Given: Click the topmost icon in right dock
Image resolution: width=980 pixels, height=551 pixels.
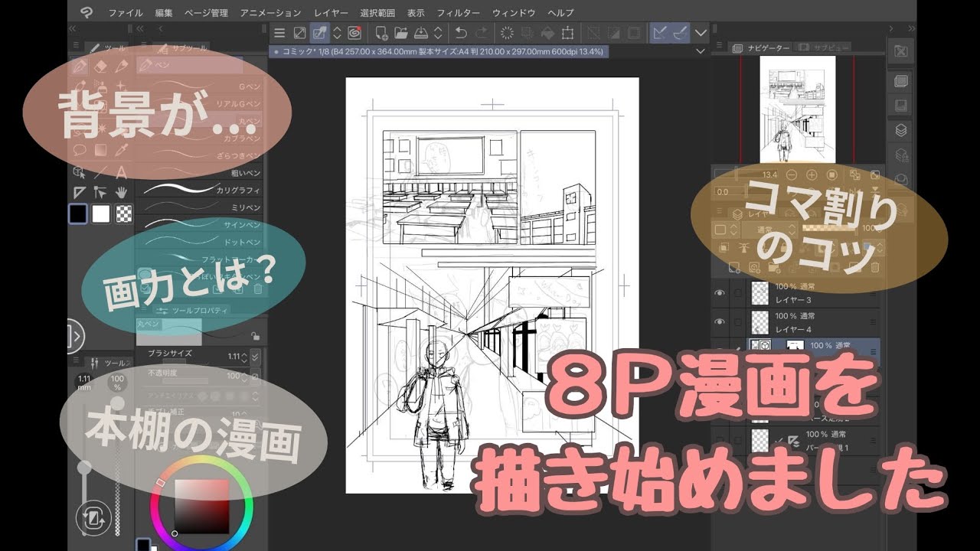Looking at the screenshot, I should (901, 51).
